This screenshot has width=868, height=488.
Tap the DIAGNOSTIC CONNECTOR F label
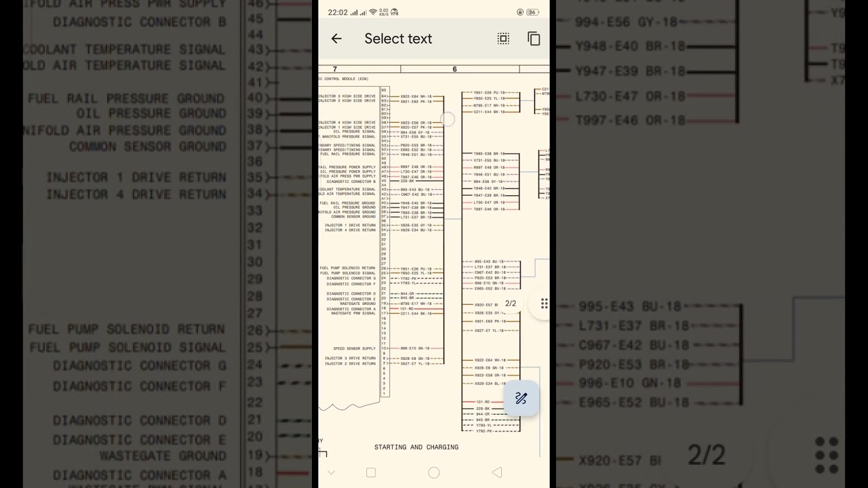(x=351, y=284)
